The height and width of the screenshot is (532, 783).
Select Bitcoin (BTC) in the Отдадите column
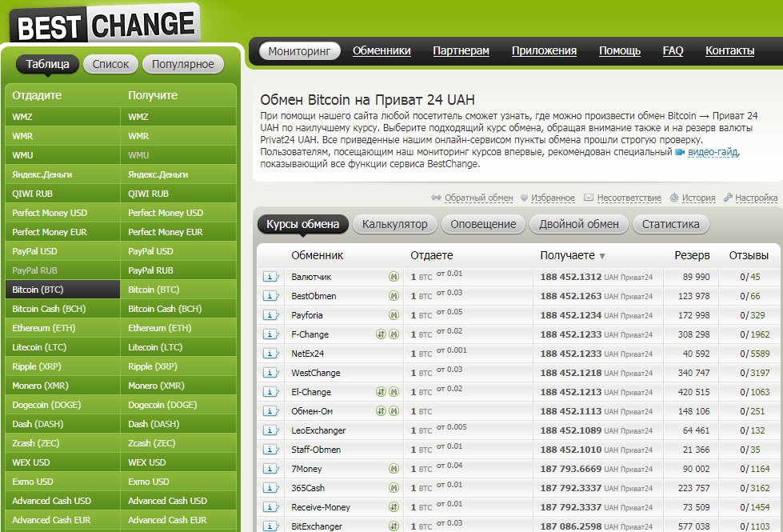click(x=62, y=290)
